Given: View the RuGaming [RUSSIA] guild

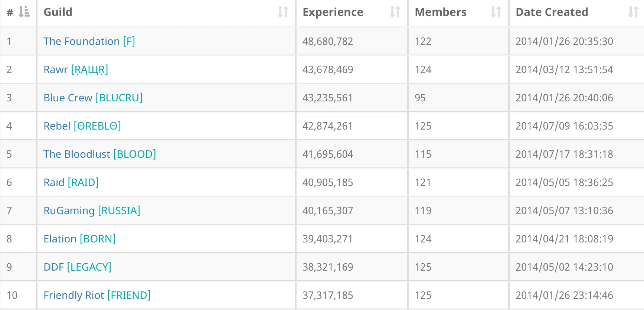Looking at the screenshot, I should click(92, 211).
